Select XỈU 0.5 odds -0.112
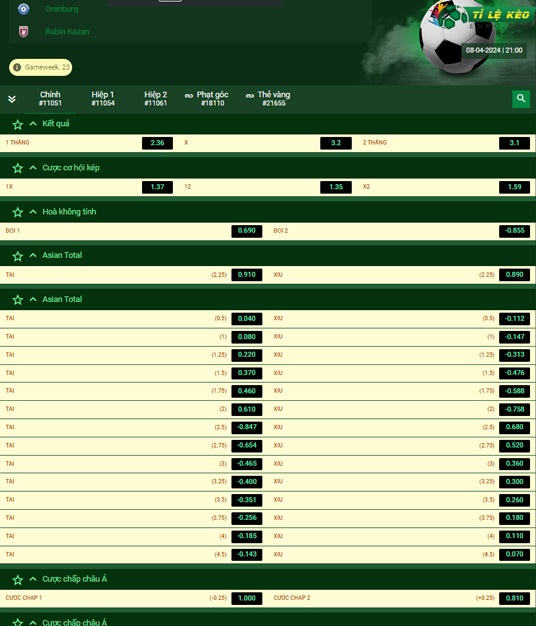Screen dimensions: 536x626 click(514, 319)
